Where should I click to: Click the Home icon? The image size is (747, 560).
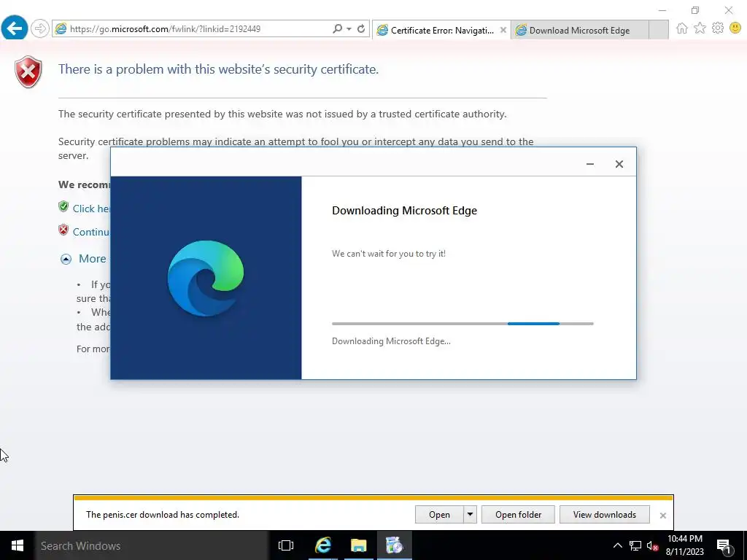(682, 28)
